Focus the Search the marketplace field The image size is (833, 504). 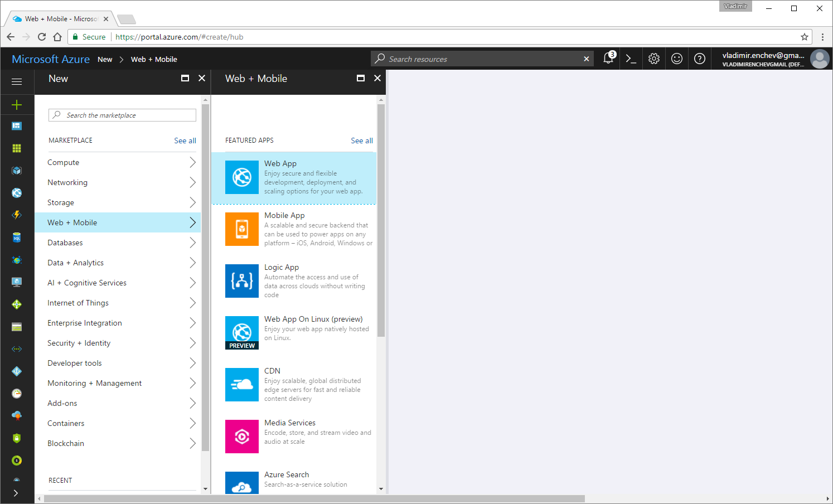(x=122, y=115)
